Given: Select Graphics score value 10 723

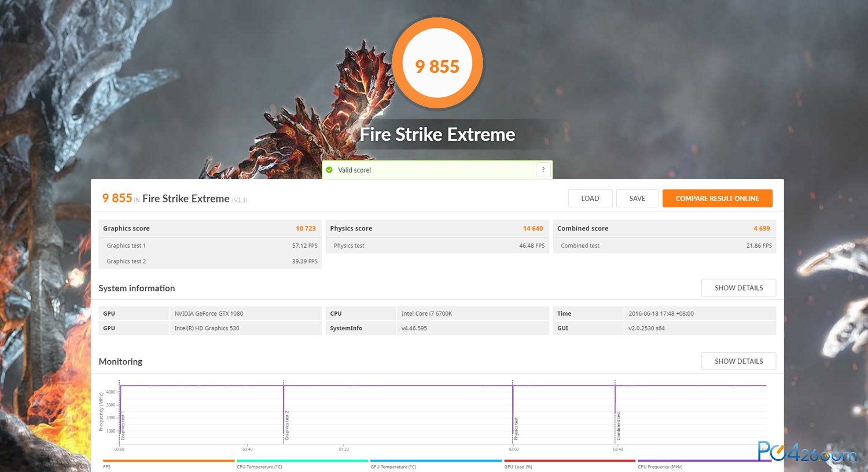Looking at the screenshot, I should (x=306, y=228).
